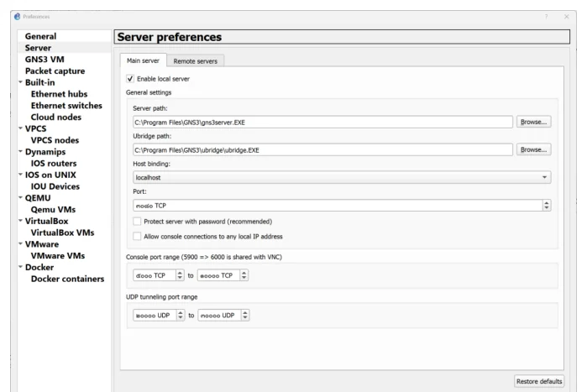Select the Server item in sidebar

pyautogui.click(x=38, y=48)
